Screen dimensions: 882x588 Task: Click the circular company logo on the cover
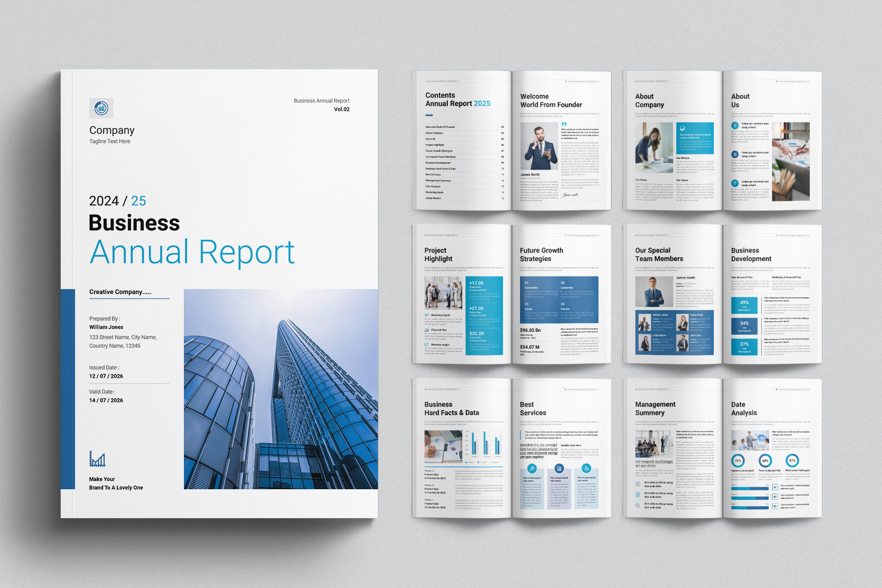click(101, 108)
